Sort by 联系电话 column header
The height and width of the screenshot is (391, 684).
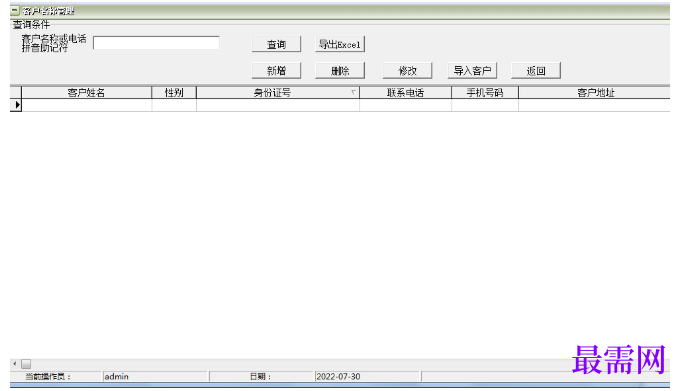click(x=405, y=93)
